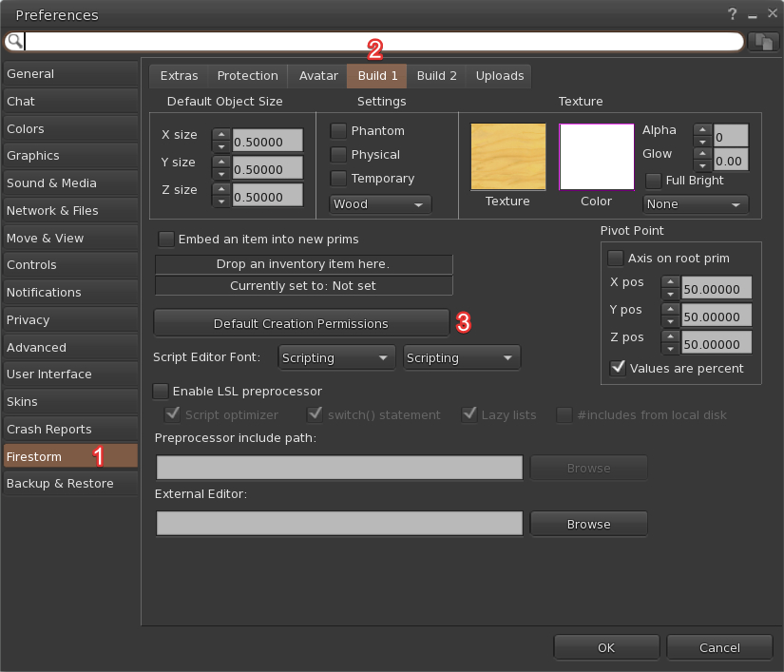Click the search magnifier icon
The image size is (784, 672).
[x=14, y=42]
